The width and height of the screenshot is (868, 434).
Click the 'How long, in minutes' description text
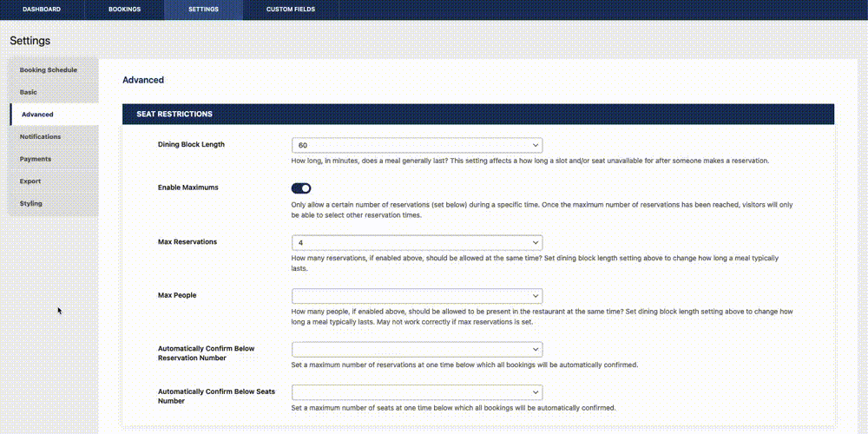pyautogui.click(x=529, y=161)
